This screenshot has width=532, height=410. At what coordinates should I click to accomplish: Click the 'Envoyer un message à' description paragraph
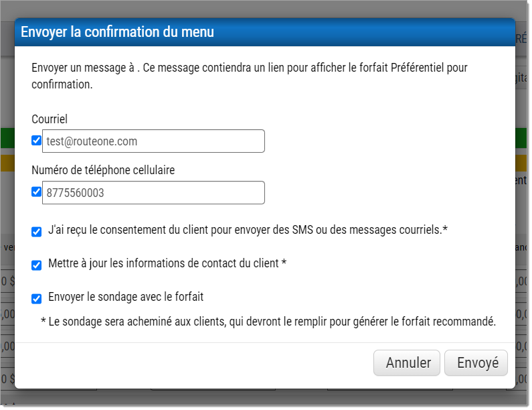coord(249,76)
